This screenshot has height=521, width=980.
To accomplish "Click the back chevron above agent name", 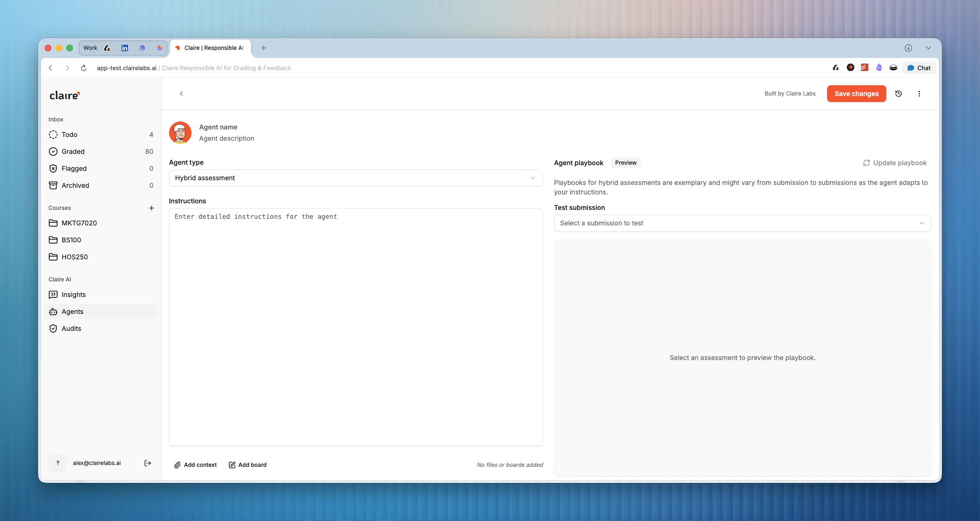I will (181, 94).
